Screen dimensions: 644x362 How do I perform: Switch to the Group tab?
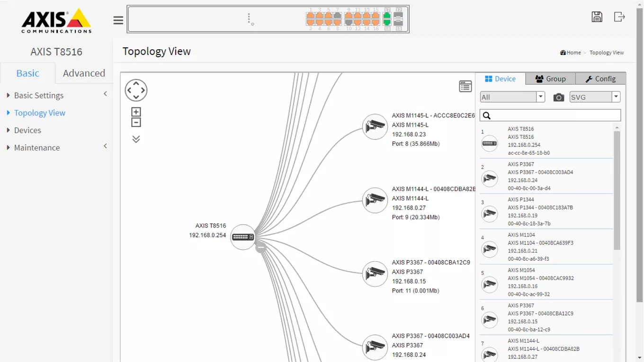[550, 79]
